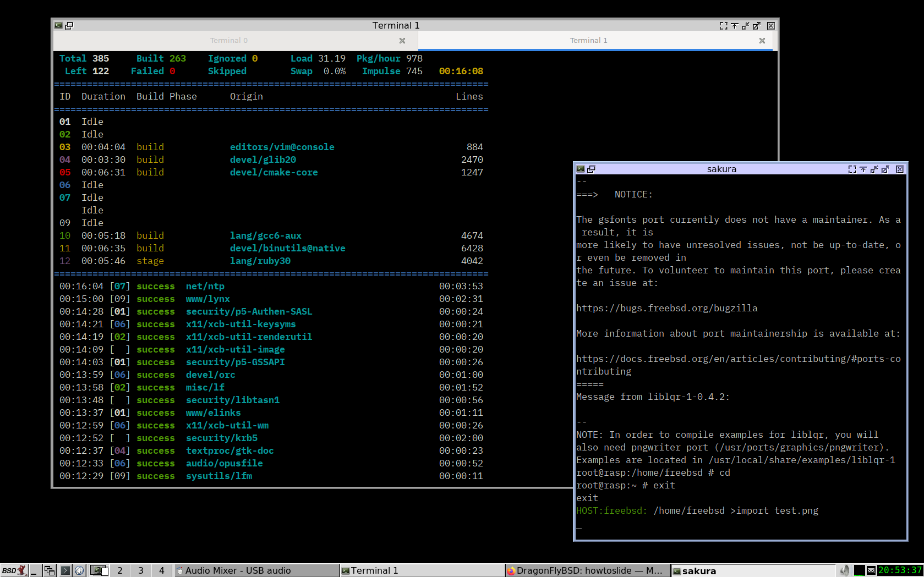Click the bugs.freebsd.org/bugzilla URL in sakura
This screenshot has height=577, width=924.
point(667,308)
